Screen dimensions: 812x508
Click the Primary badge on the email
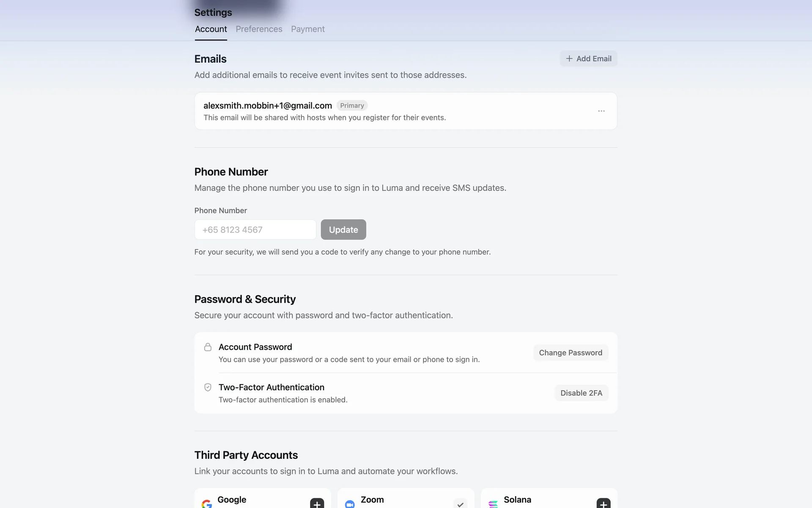tap(352, 105)
